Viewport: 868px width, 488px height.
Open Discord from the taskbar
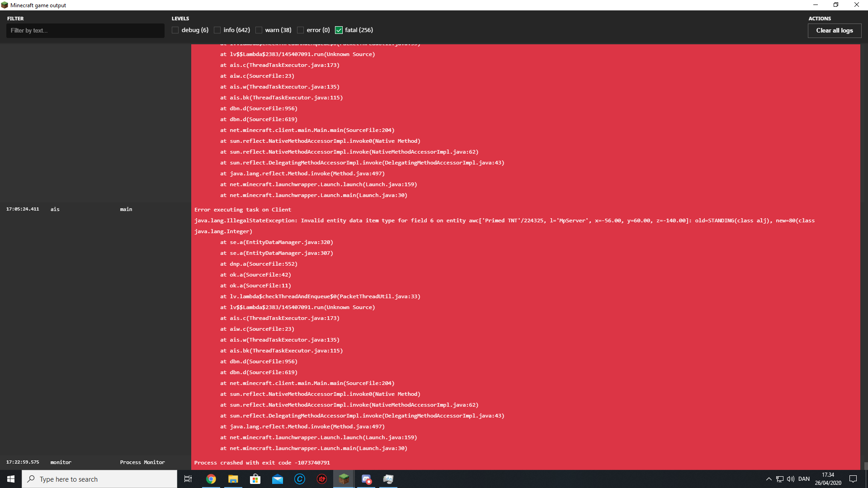point(366,479)
